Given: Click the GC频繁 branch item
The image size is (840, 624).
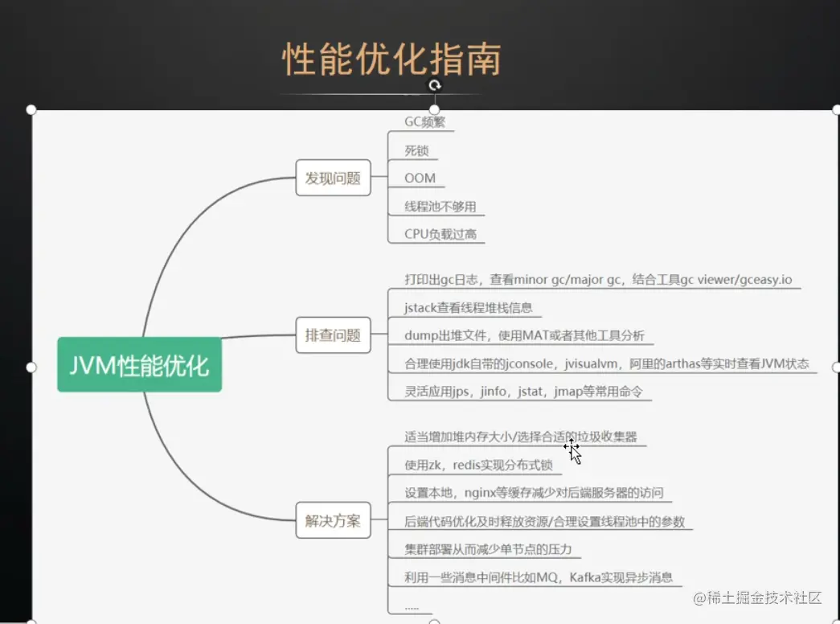Looking at the screenshot, I should coord(424,121).
